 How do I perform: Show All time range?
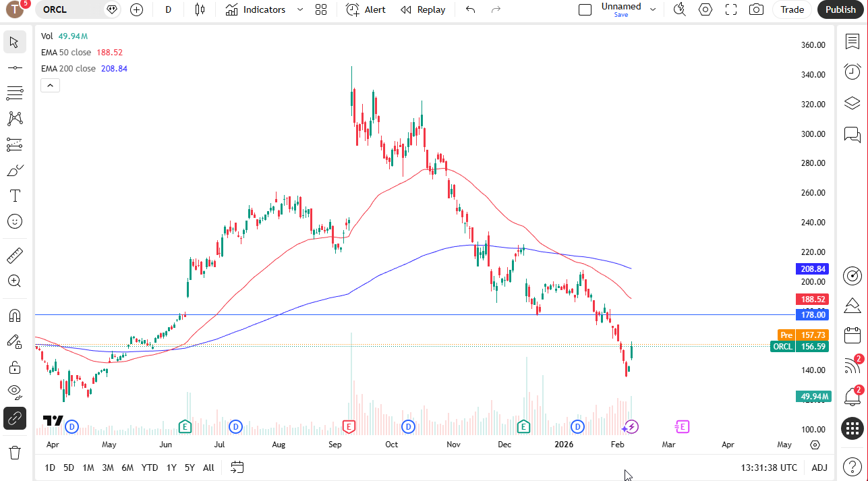click(x=208, y=468)
